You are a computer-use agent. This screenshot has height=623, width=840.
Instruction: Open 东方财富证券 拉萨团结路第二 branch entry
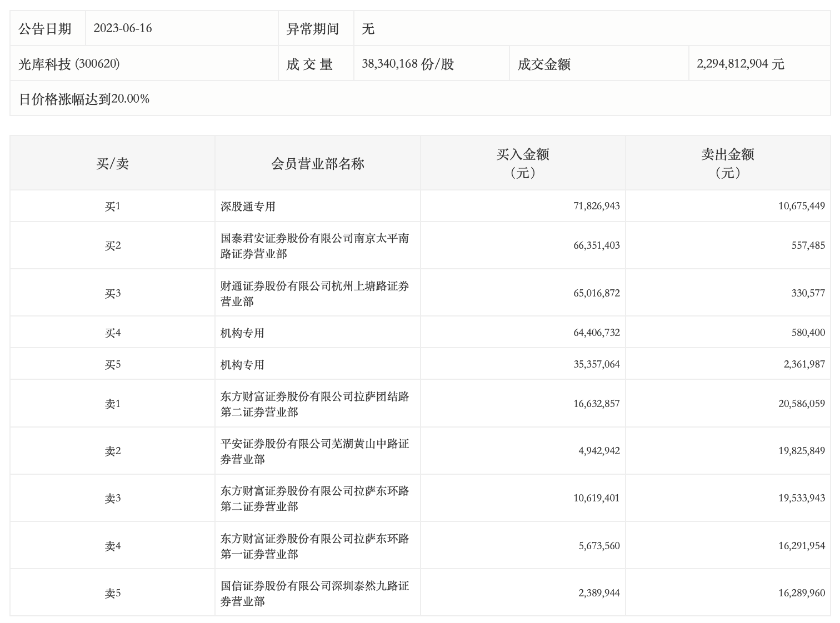point(314,404)
